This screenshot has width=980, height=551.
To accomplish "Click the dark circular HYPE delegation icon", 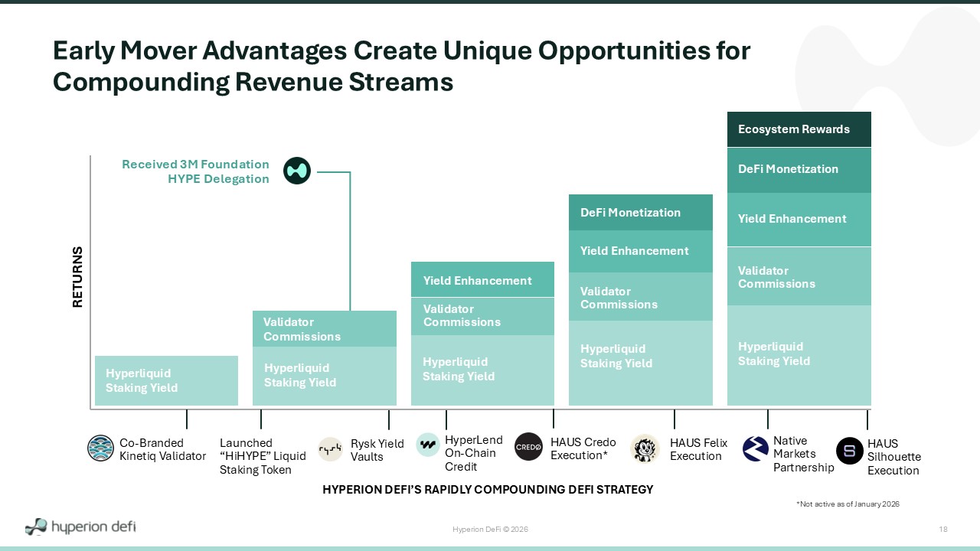I will coord(297,171).
